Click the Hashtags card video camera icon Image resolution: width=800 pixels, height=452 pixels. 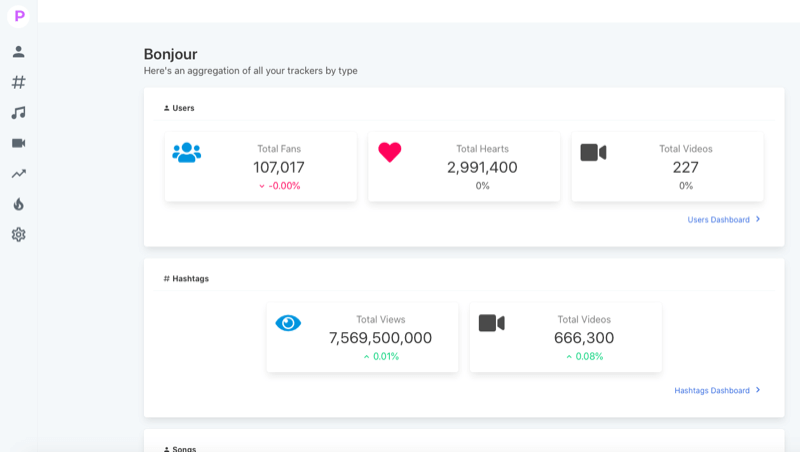[491, 323]
